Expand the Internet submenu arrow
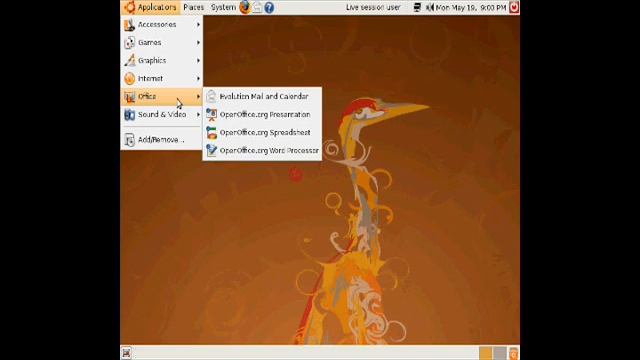The width and height of the screenshot is (640, 360). coord(198,78)
